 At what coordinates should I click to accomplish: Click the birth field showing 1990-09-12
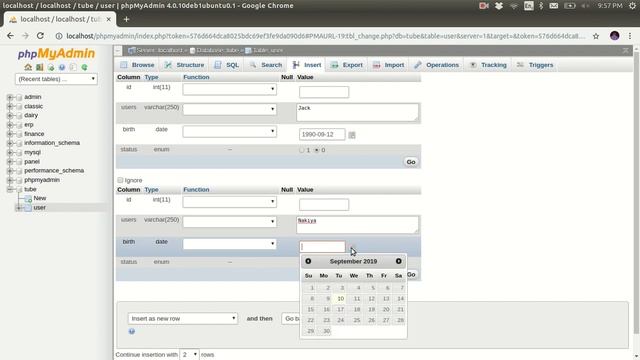click(x=322, y=134)
